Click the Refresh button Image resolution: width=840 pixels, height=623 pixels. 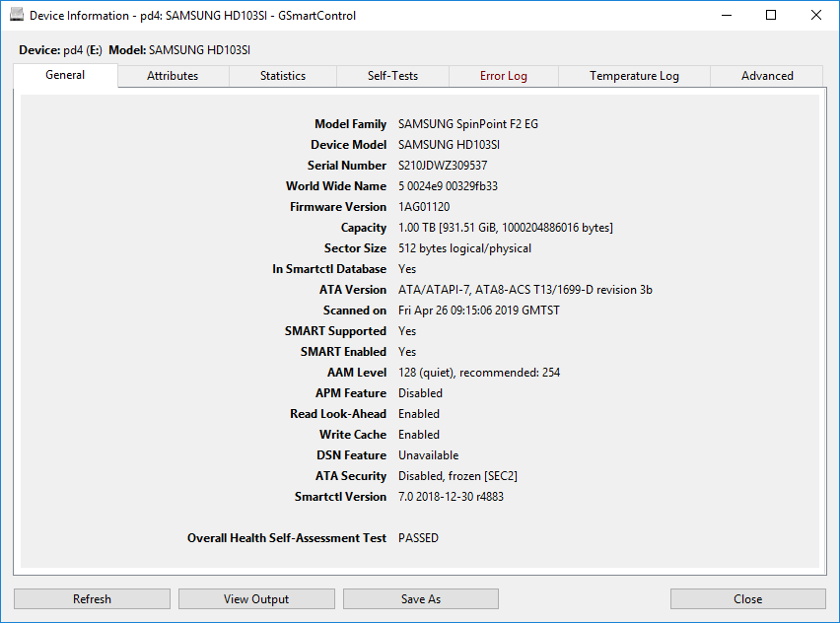click(x=92, y=599)
